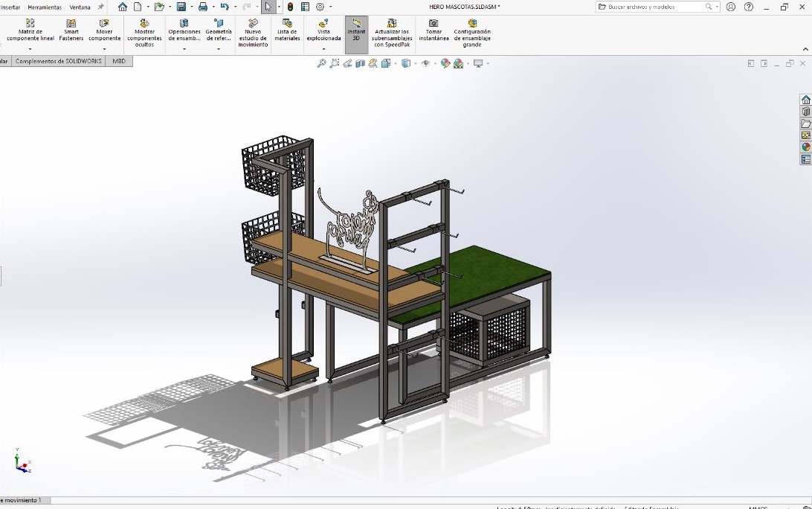This screenshot has height=509, width=812.
Task: Expand the Mover componente dropdown arrow
Action: coord(104,49)
